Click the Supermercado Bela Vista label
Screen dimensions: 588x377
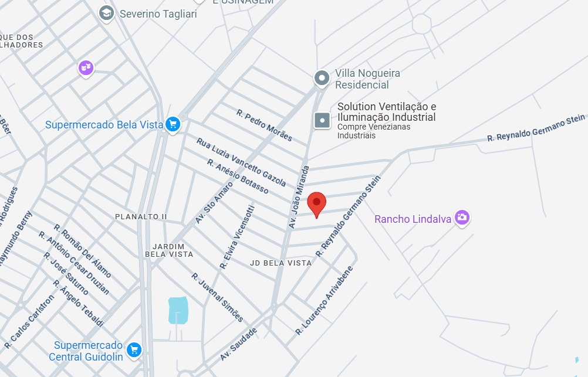pyautogui.click(x=104, y=125)
